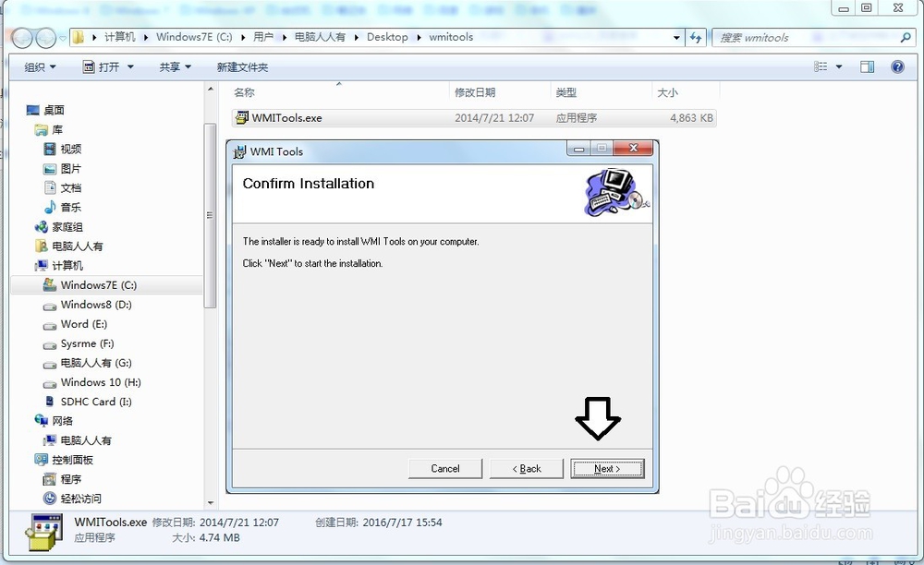Screen dimensions: 924x565
Task: Click Next to start WMI Tools installation
Action: pyautogui.click(x=607, y=468)
